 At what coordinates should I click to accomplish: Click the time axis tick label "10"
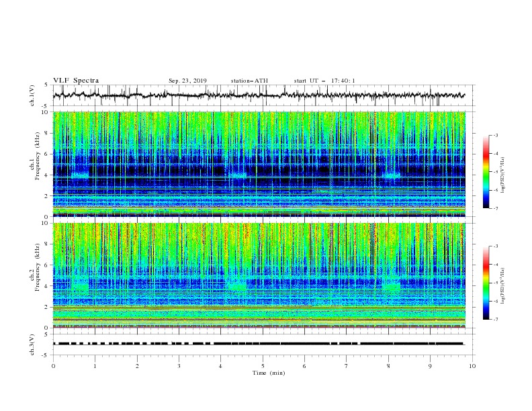[472, 366]
